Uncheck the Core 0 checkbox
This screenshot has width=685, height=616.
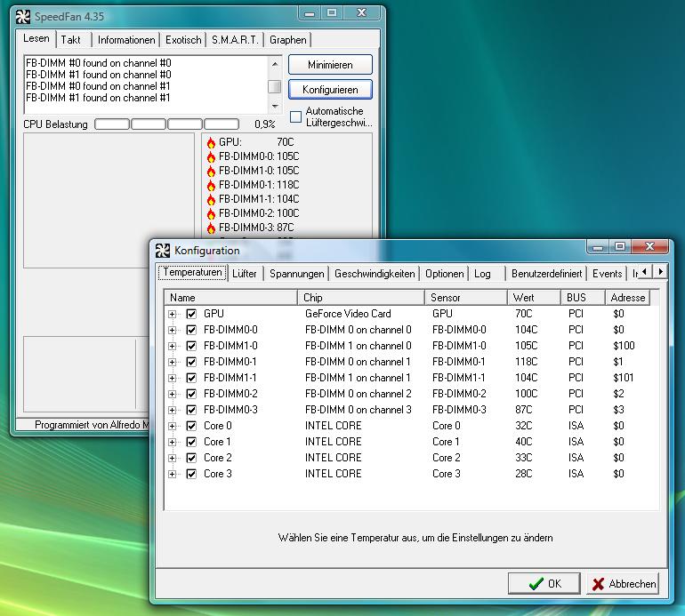tap(191, 426)
